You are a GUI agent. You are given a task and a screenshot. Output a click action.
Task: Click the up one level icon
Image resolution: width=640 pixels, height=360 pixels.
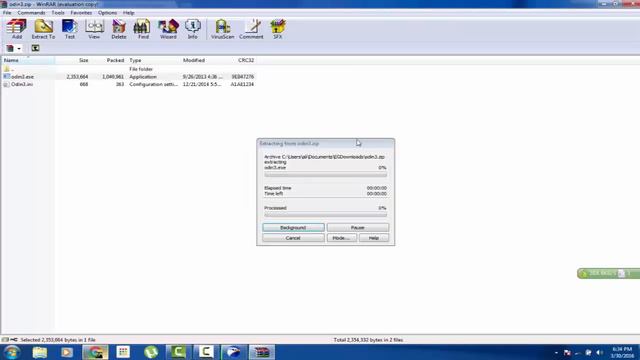(x=36, y=48)
